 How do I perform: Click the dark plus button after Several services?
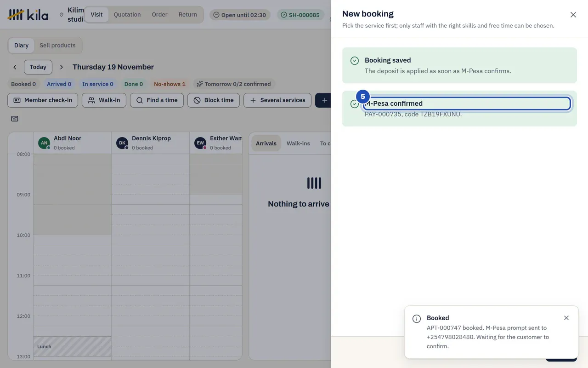tap(323, 100)
